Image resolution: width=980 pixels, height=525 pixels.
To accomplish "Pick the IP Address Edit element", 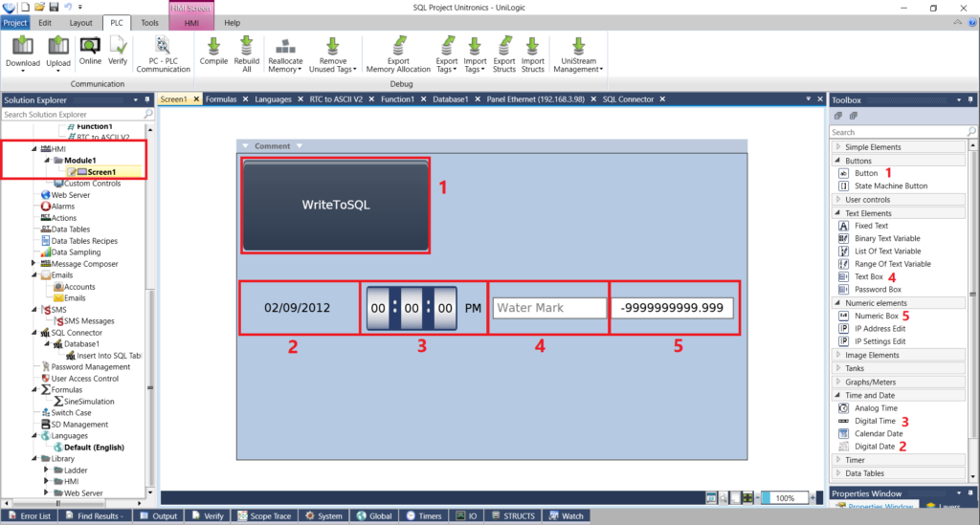I will (x=880, y=328).
